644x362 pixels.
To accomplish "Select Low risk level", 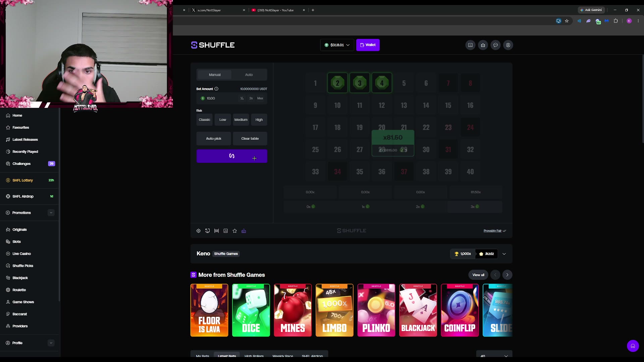I will click(x=223, y=120).
